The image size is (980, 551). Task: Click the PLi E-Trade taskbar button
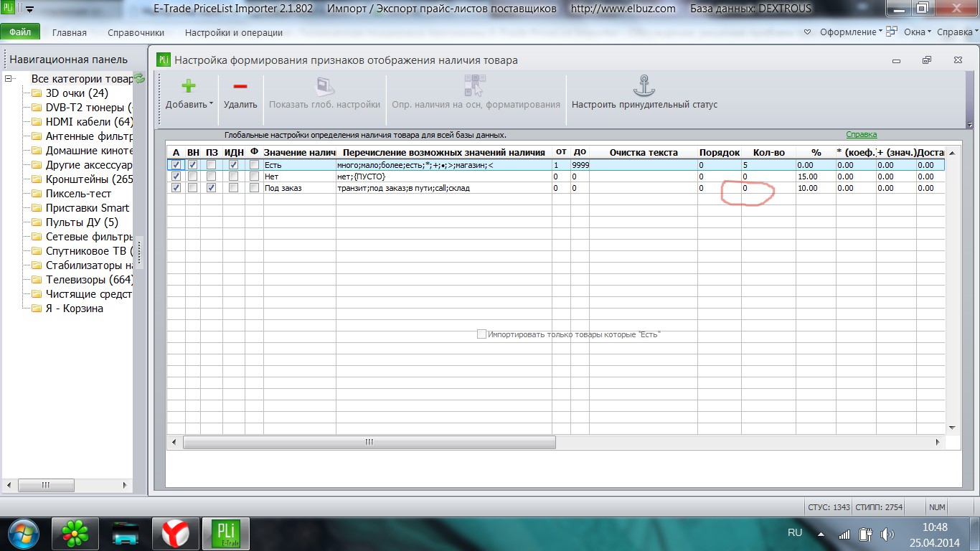pyautogui.click(x=225, y=534)
